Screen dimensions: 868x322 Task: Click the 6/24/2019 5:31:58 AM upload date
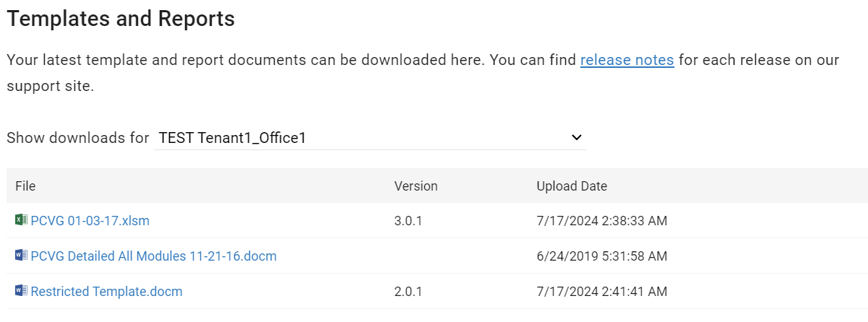[x=601, y=256]
